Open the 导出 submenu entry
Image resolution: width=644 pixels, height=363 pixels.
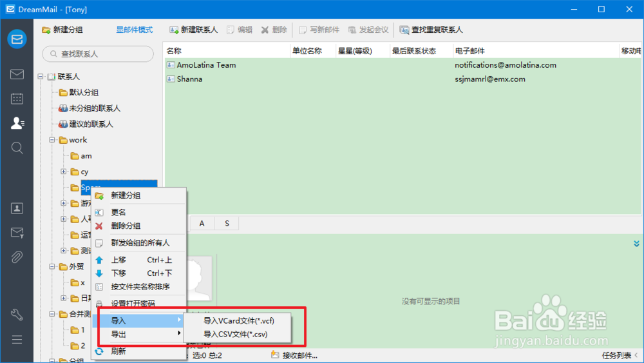pos(139,334)
